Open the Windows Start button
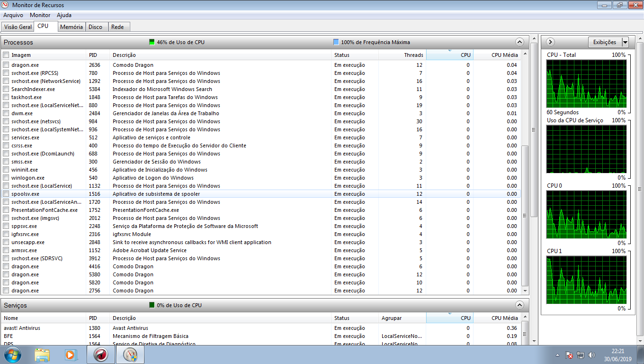Screen dimensions: 644x364 tap(13, 355)
